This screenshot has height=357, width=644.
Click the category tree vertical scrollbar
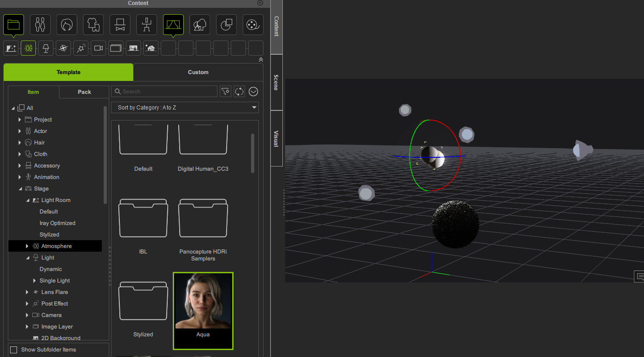pos(105,155)
